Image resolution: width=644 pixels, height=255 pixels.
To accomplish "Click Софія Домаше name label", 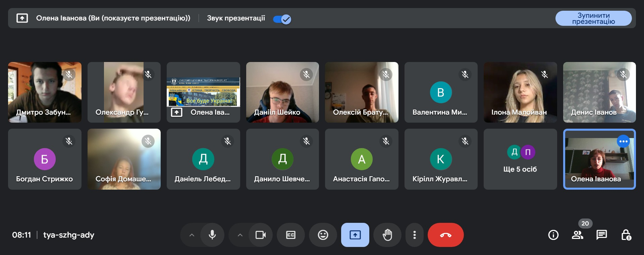I will [x=123, y=179].
